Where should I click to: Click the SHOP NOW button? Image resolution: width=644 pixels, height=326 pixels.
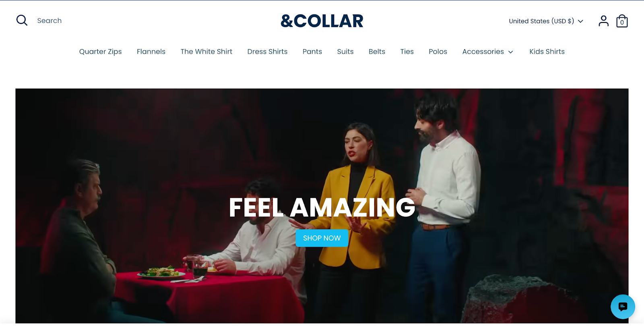322,238
